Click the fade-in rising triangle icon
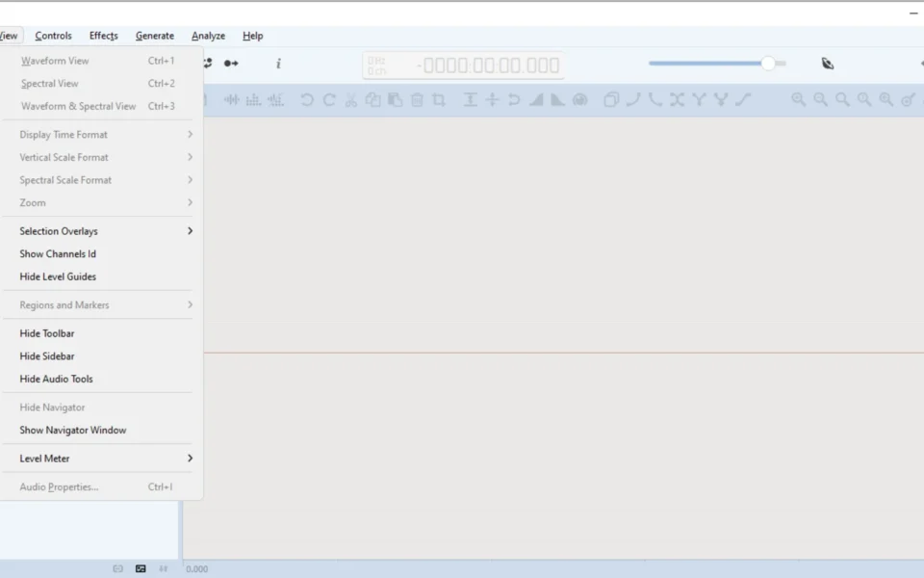The height and width of the screenshot is (578, 924). point(536,99)
